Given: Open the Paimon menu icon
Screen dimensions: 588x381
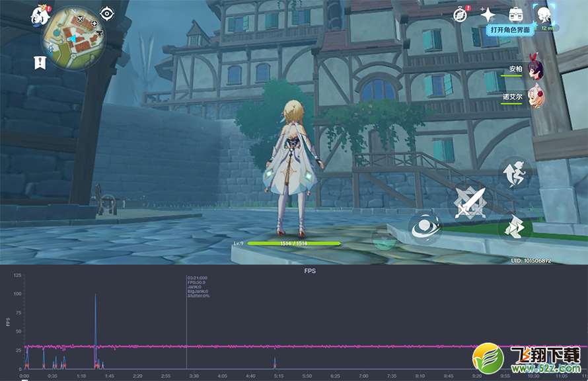Looking at the screenshot, I should tap(40, 15).
